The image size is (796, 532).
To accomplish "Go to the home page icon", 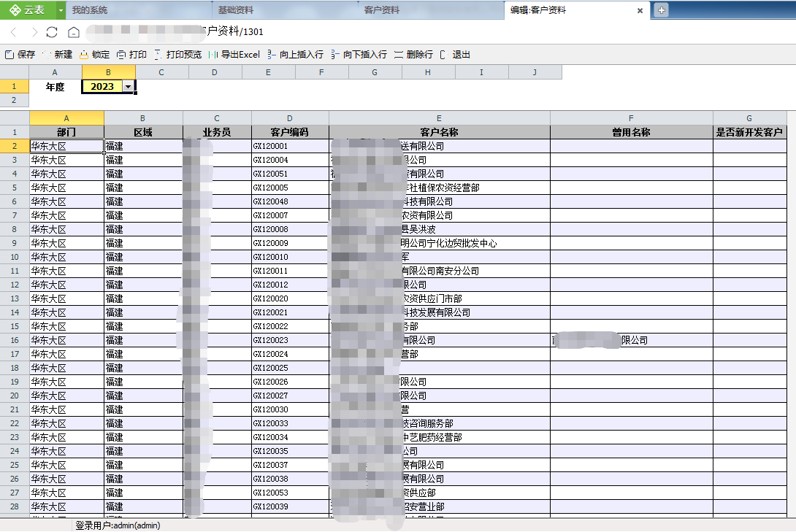I will point(74,32).
